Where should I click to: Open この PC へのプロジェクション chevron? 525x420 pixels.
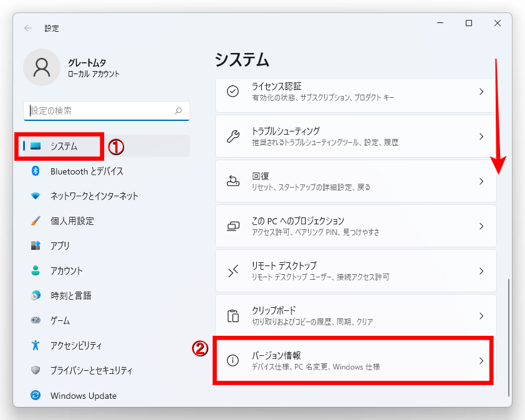(481, 226)
